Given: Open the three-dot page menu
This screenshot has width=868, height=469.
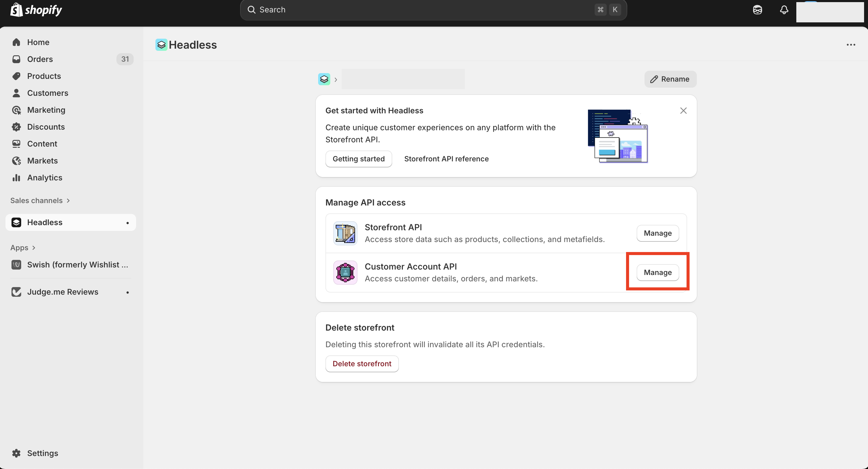Looking at the screenshot, I should point(850,45).
